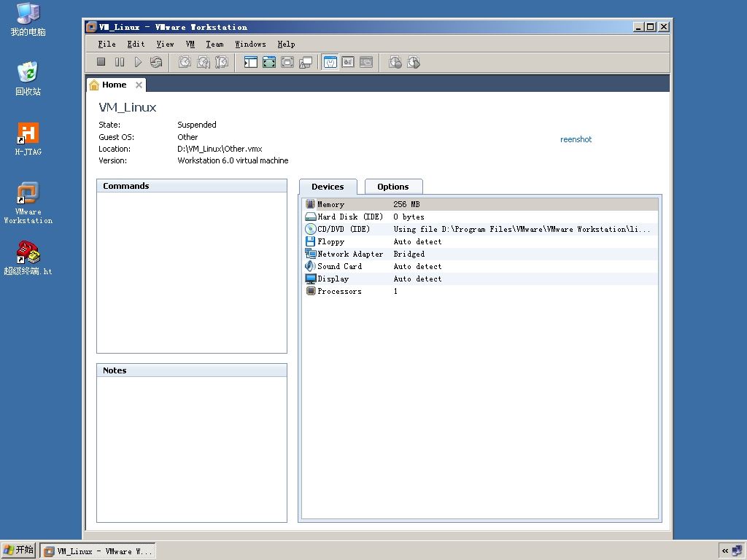Click the VM_Linux taskbar button
The height and width of the screenshot is (560, 747).
point(98,551)
